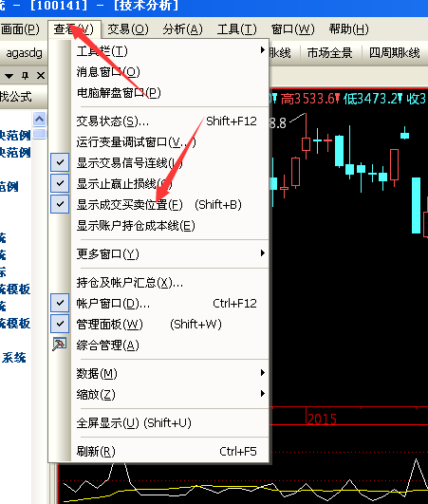Click the 综合管理 hammer icon
The width and height of the screenshot is (428, 504).
[60, 345]
